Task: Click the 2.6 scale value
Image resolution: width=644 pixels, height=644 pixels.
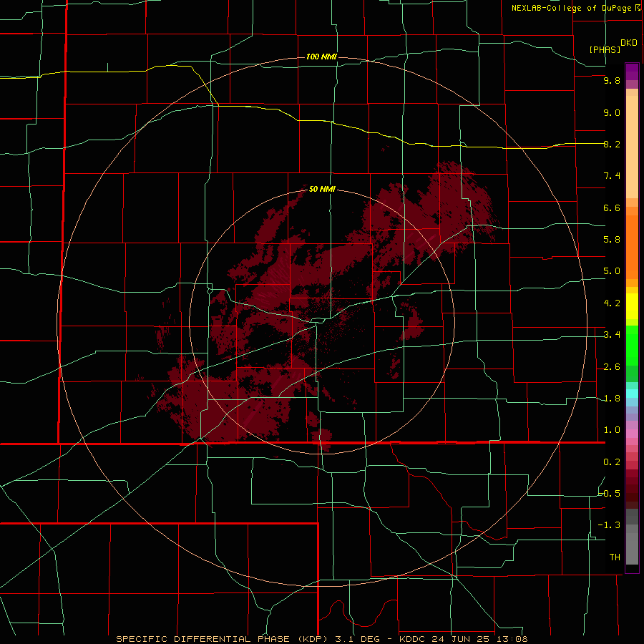Action: [612, 367]
